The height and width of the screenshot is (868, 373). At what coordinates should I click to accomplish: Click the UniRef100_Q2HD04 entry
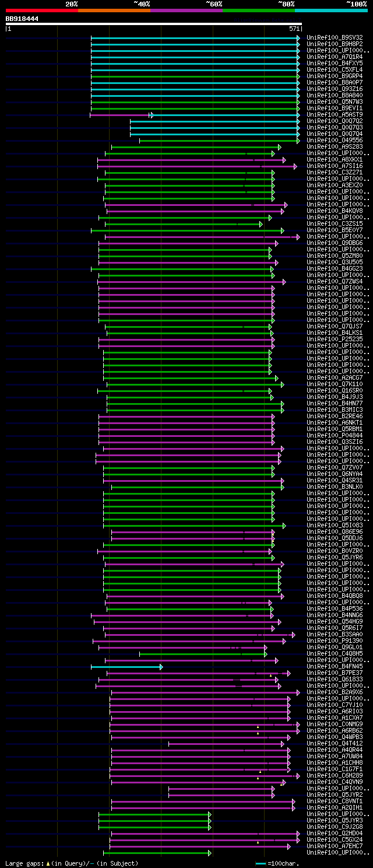click(x=335, y=833)
